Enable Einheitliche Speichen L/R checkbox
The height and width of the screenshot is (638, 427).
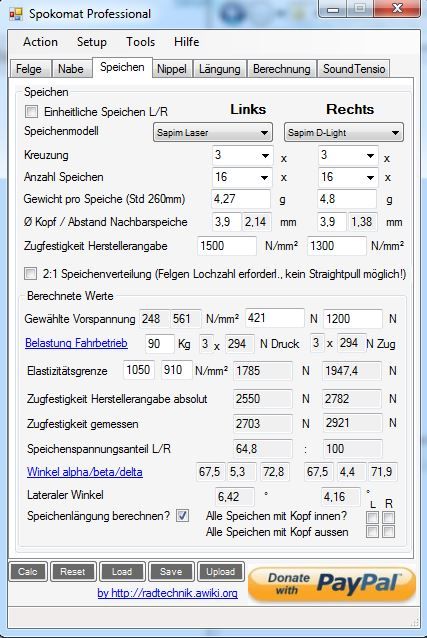click(x=31, y=111)
